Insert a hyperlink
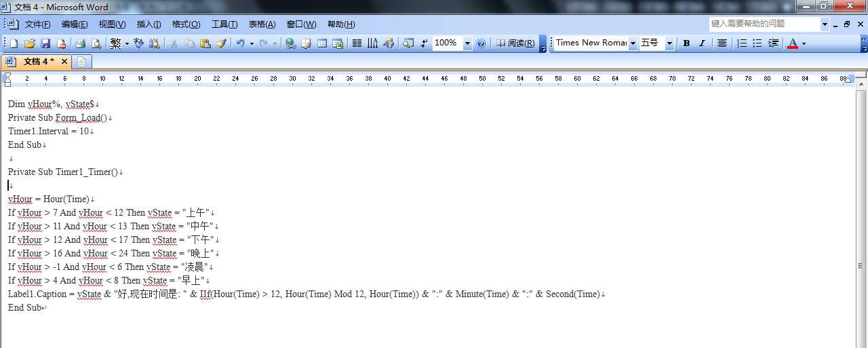Image resolution: width=868 pixels, height=348 pixels. tap(290, 43)
